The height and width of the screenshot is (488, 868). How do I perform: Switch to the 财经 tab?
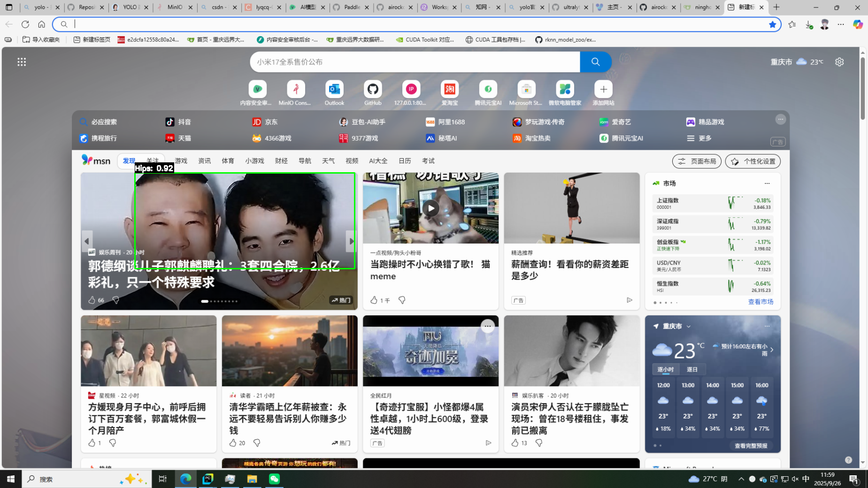point(281,161)
